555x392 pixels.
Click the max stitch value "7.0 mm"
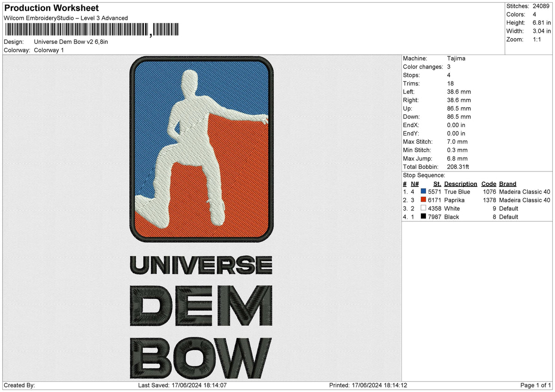click(457, 141)
